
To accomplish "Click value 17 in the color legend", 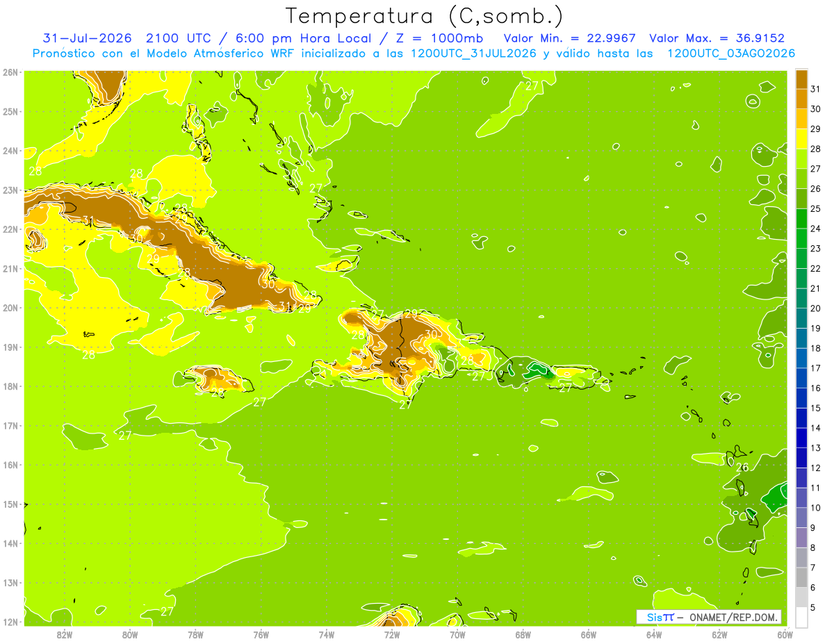I will tap(816, 368).
